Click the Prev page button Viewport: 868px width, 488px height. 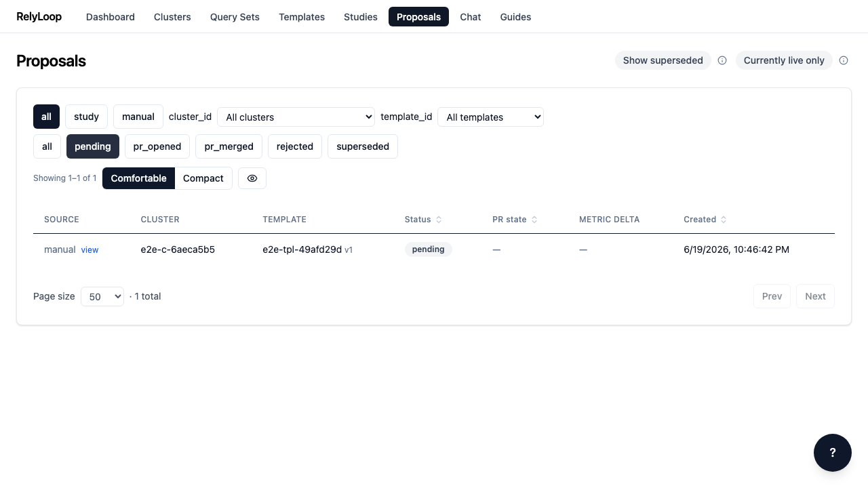click(x=772, y=296)
